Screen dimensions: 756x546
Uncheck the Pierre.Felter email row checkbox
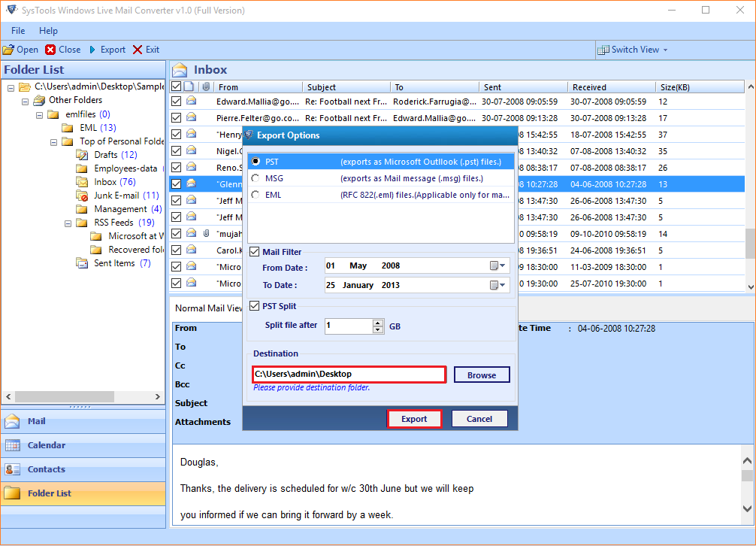click(177, 117)
